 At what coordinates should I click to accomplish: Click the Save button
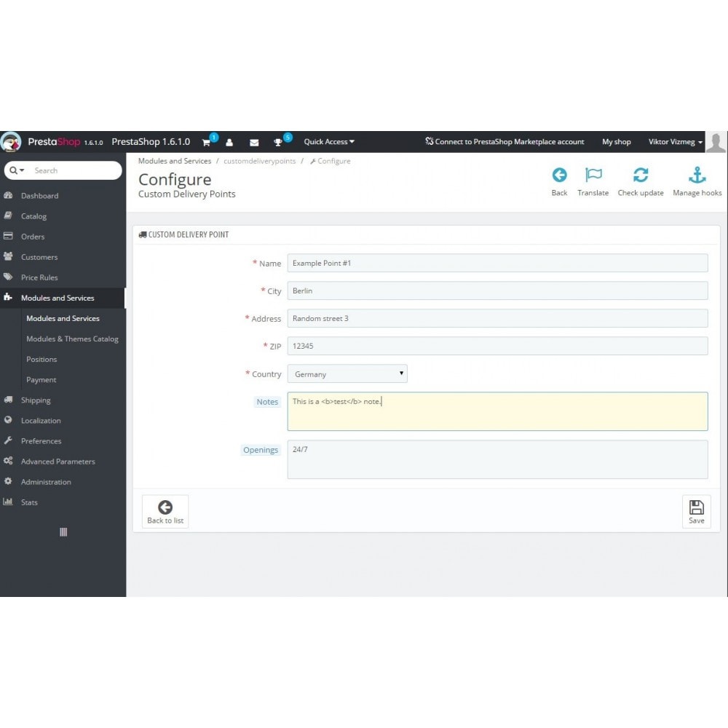tap(697, 511)
